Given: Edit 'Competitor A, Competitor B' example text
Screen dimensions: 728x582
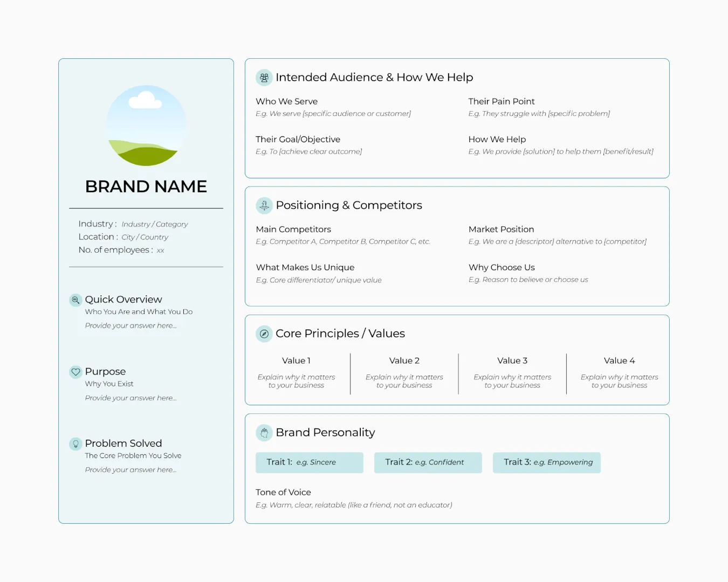Looking at the screenshot, I should pyautogui.click(x=343, y=241).
